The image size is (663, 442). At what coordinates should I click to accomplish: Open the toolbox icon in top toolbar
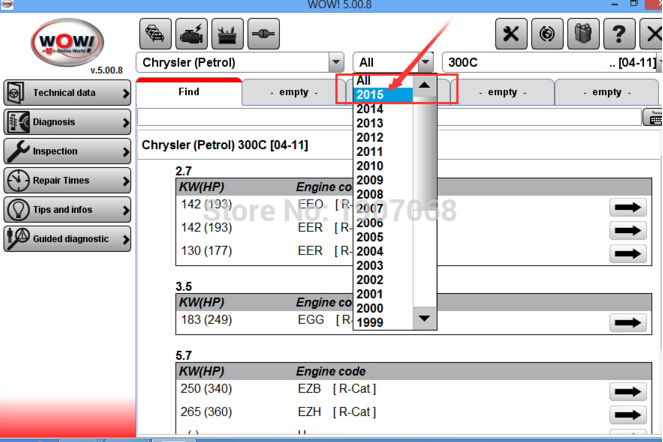227,34
